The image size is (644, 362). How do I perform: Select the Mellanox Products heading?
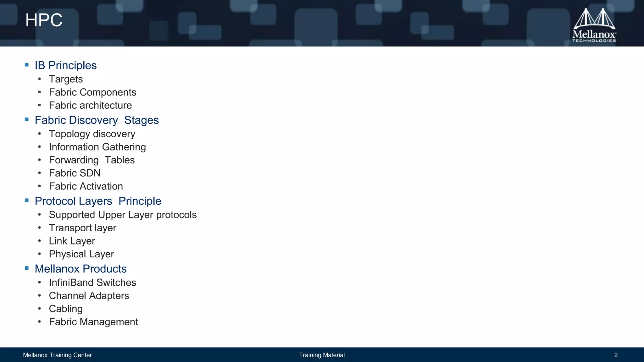tap(80, 269)
